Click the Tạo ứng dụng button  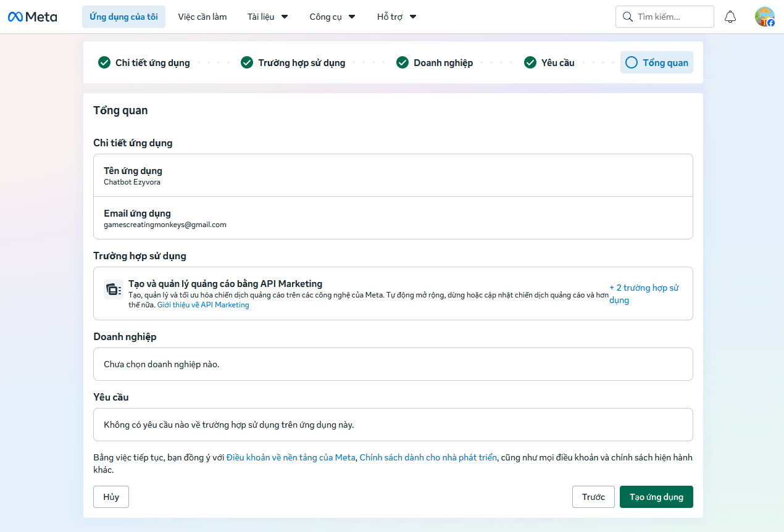point(656,497)
